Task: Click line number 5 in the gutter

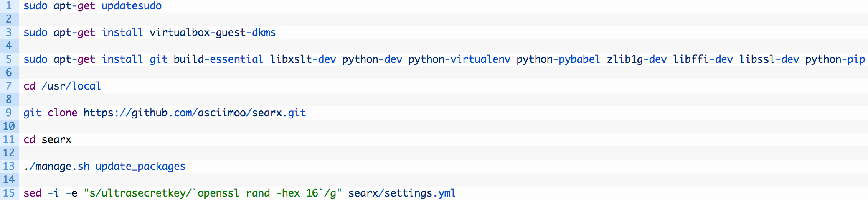Action: click(x=9, y=59)
